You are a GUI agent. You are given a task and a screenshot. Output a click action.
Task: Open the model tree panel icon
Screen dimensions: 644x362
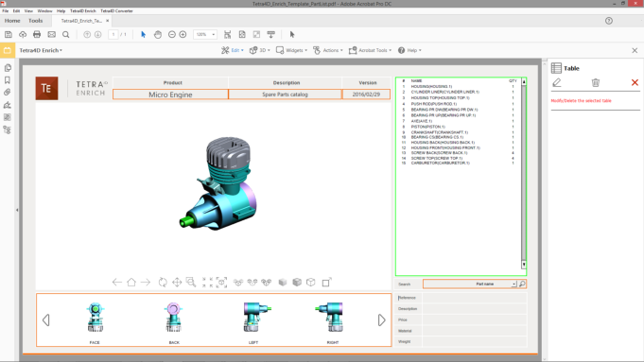[x=8, y=130]
